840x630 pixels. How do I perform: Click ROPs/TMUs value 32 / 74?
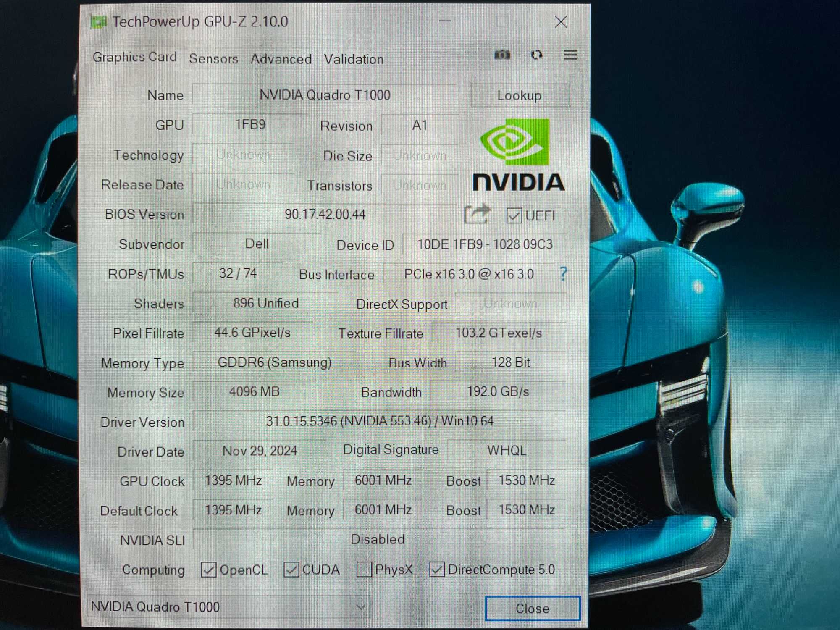tap(238, 273)
